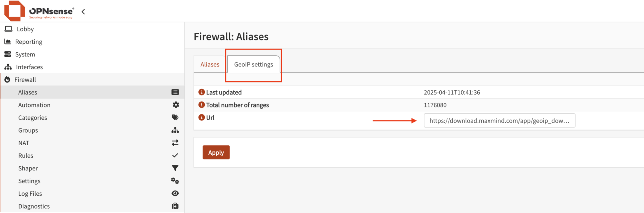Open the Automation gear icon
Screen dimensions: 644x213
175,105
